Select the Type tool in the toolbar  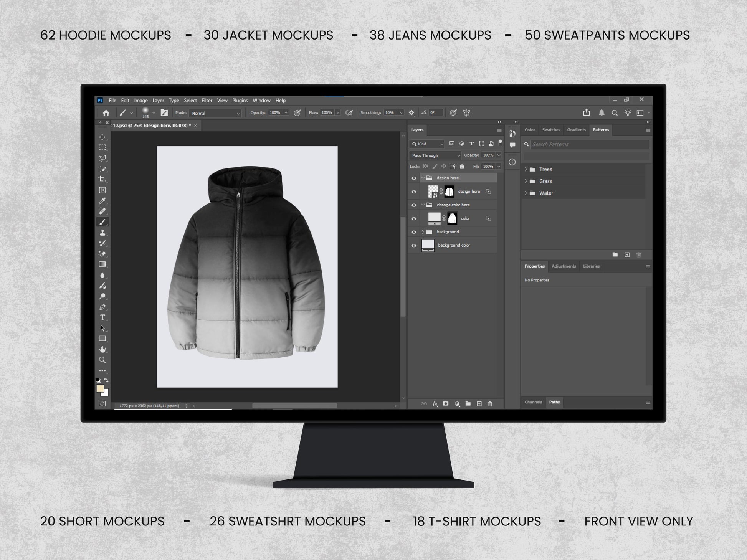click(x=102, y=317)
